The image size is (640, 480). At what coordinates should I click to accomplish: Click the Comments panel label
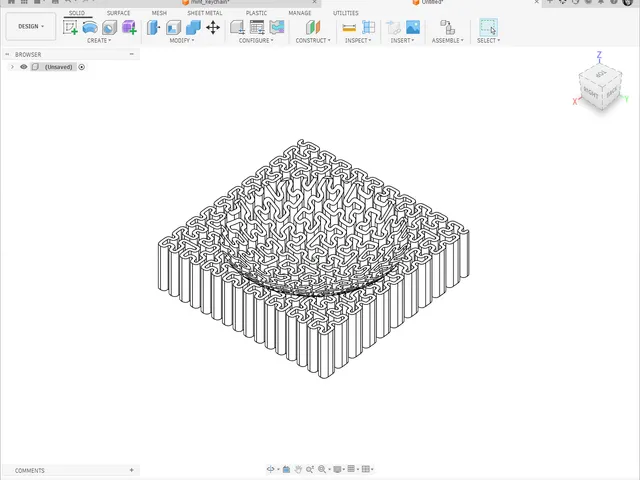[29, 471]
